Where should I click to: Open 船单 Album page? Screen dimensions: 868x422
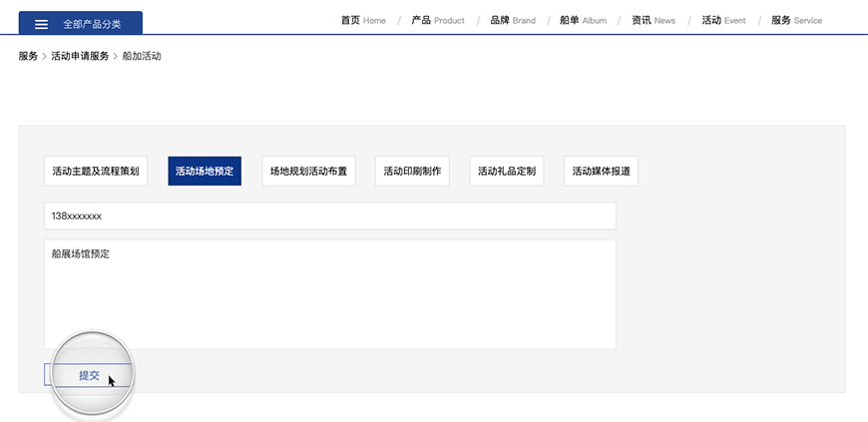point(583,20)
